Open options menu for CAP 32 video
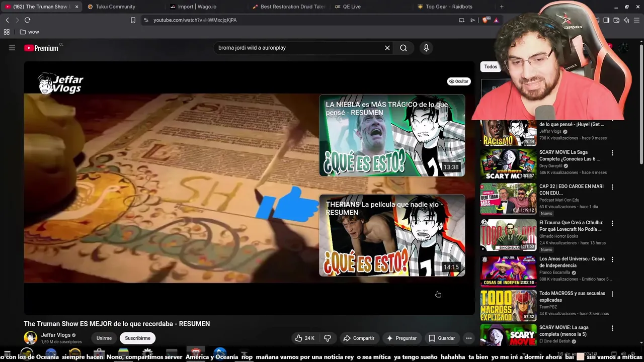Screen dimensions: 644x362 tap(612, 187)
